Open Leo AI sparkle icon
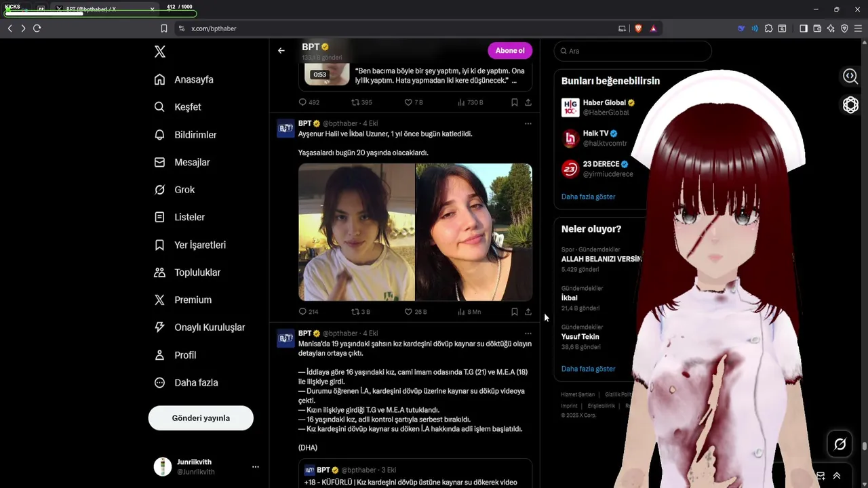This screenshot has height=488, width=868. coord(831,28)
